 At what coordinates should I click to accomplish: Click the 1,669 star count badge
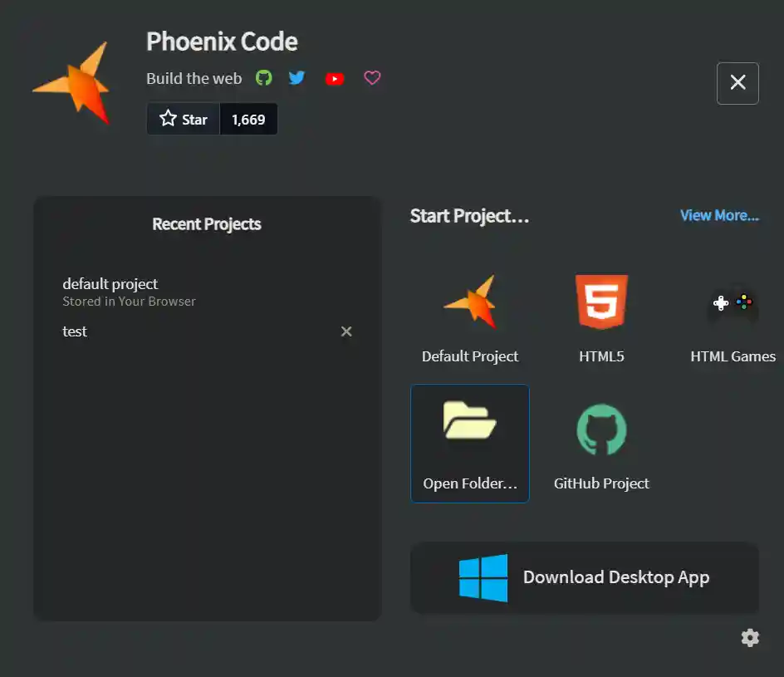[248, 119]
